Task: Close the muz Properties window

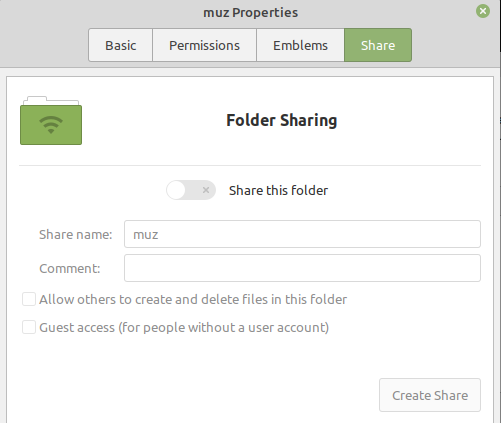Action: 483,11
